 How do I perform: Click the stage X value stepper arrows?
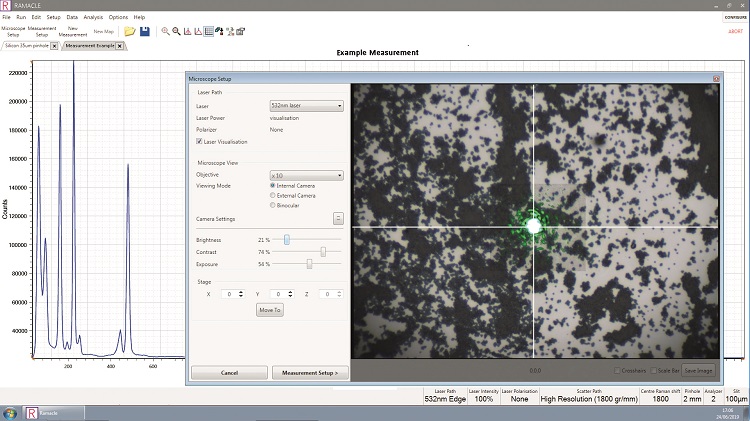(241, 294)
